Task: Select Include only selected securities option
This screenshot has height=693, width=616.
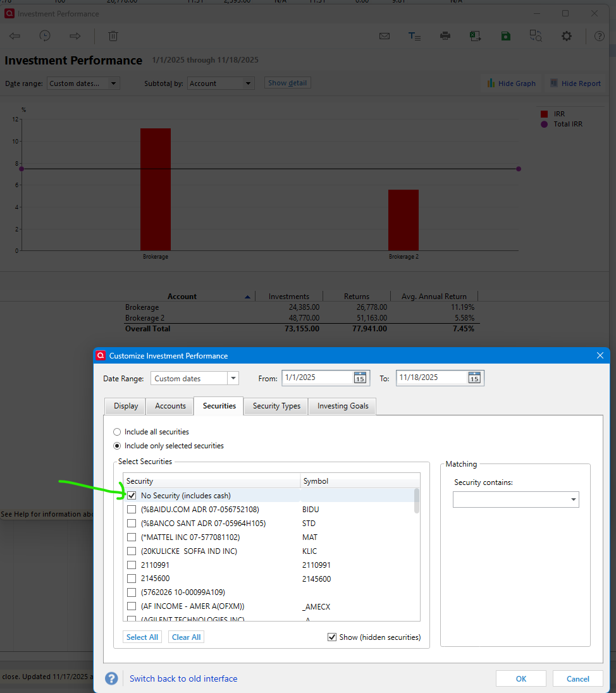Action: (117, 446)
